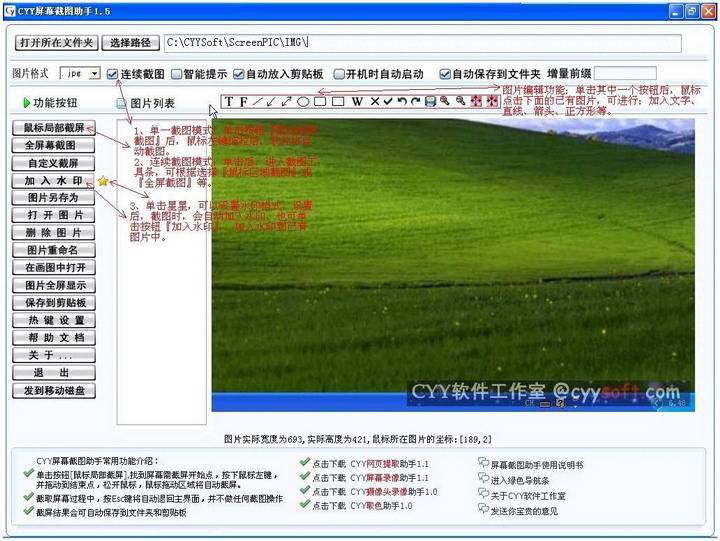Click the 在画图中打开 button
This screenshot has width=720, height=541.
53,267
